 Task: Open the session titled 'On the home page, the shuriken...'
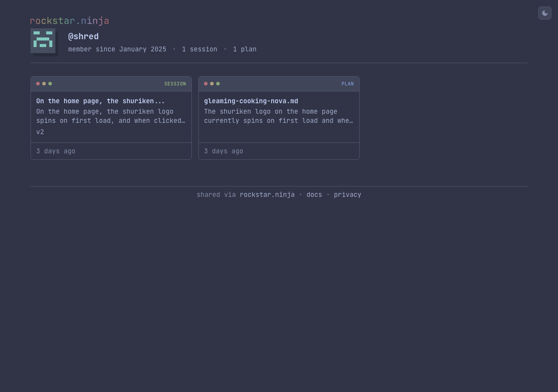pyautogui.click(x=100, y=101)
